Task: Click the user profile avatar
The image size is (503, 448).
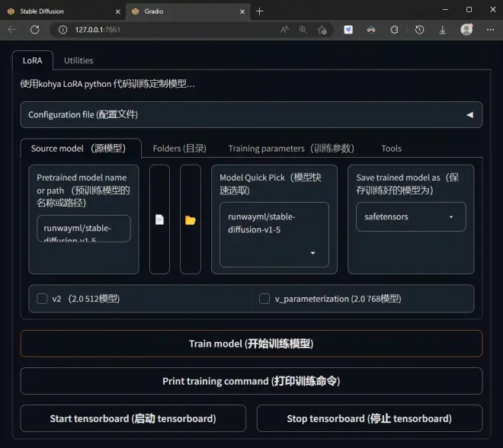Action: click(x=466, y=30)
